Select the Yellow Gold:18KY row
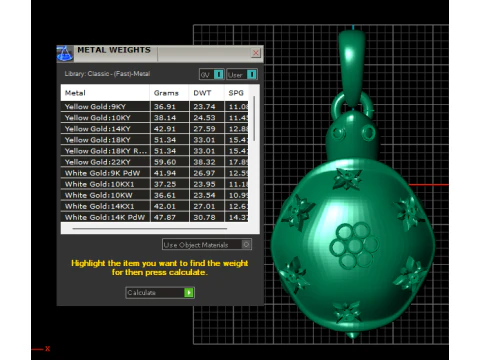 154,140
